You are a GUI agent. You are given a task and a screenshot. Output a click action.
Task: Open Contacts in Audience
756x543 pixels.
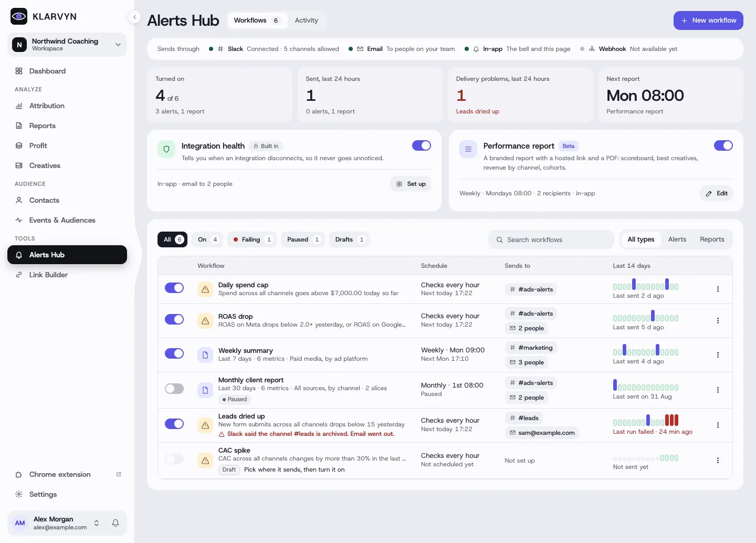click(x=67, y=200)
